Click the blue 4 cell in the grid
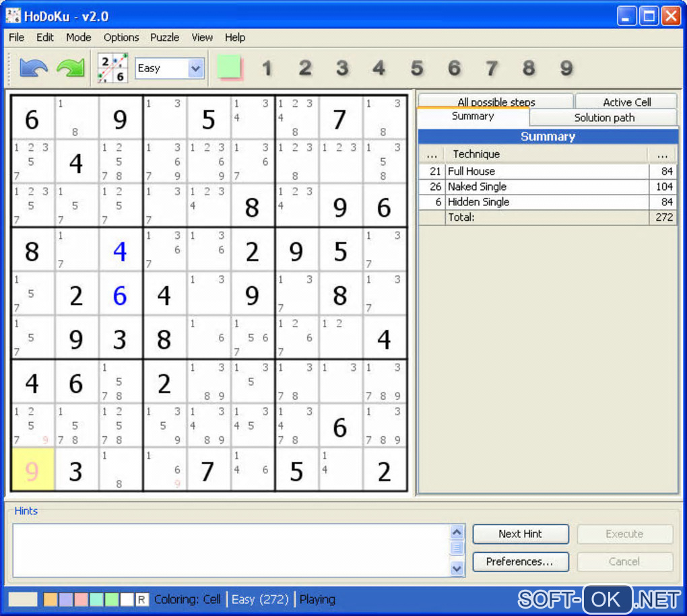Screen dimensions: 687x616 click(121, 250)
